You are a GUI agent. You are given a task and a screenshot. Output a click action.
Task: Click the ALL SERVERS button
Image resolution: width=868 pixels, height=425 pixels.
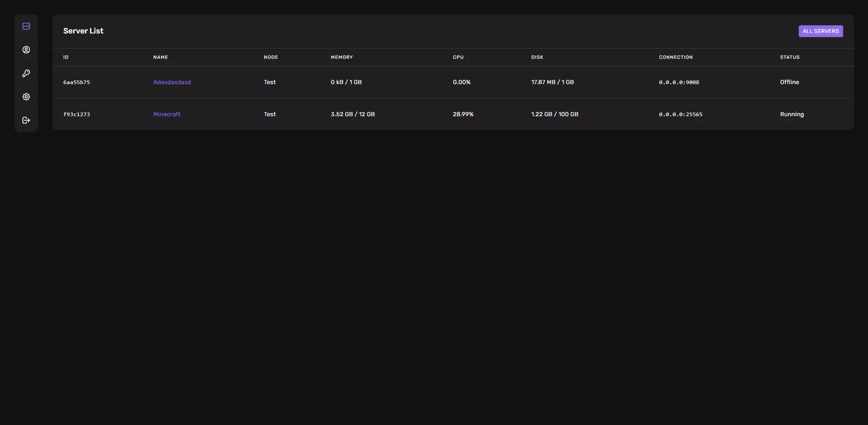click(821, 31)
